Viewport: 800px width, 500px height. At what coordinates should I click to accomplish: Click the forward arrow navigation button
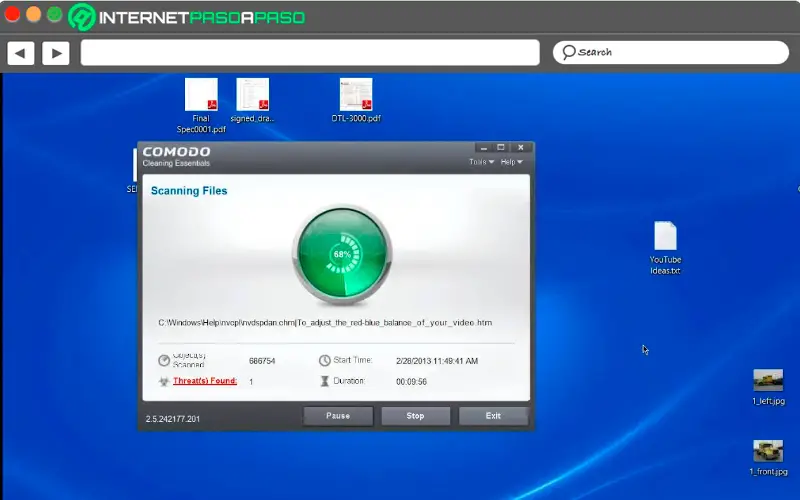[56, 53]
